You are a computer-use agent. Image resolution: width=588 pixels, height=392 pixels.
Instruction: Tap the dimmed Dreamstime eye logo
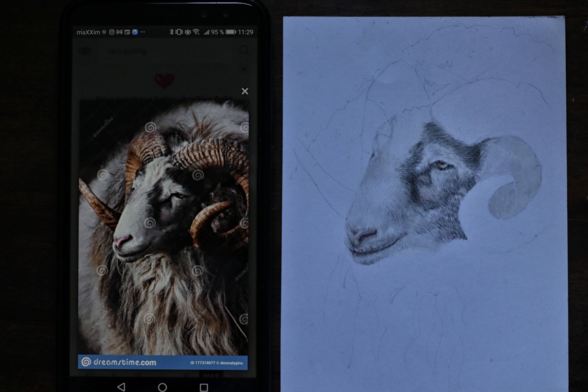point(85,51)
